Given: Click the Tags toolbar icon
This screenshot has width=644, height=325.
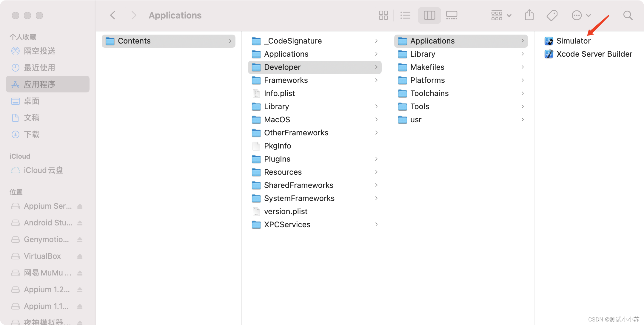Looking at the screenshot, I should pyautogui.click(x=552, y=15).
